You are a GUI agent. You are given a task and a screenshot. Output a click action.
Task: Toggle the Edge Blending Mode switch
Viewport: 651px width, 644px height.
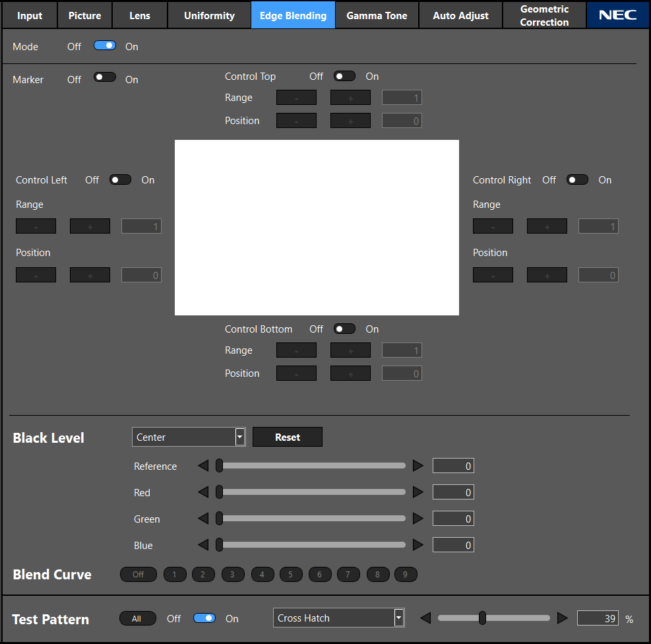(x=105, y=46)
